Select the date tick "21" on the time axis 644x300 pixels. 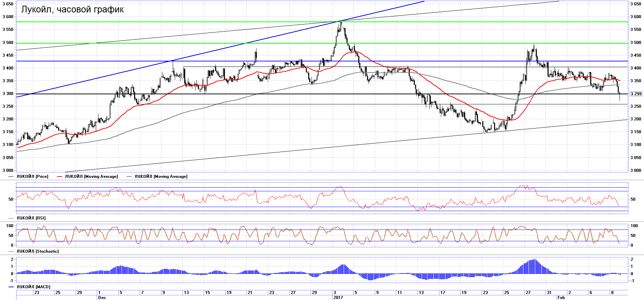[x=250, y=293]
